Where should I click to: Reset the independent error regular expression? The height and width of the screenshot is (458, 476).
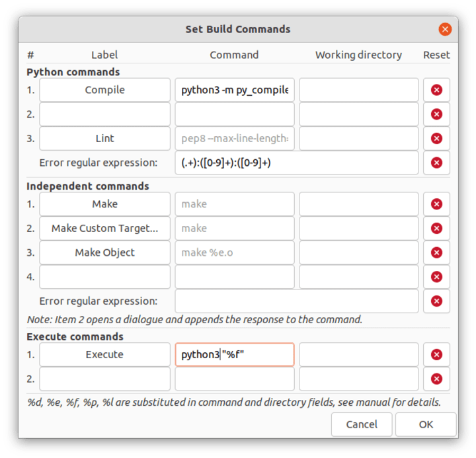pyautogui.click(x=436, y=301)
